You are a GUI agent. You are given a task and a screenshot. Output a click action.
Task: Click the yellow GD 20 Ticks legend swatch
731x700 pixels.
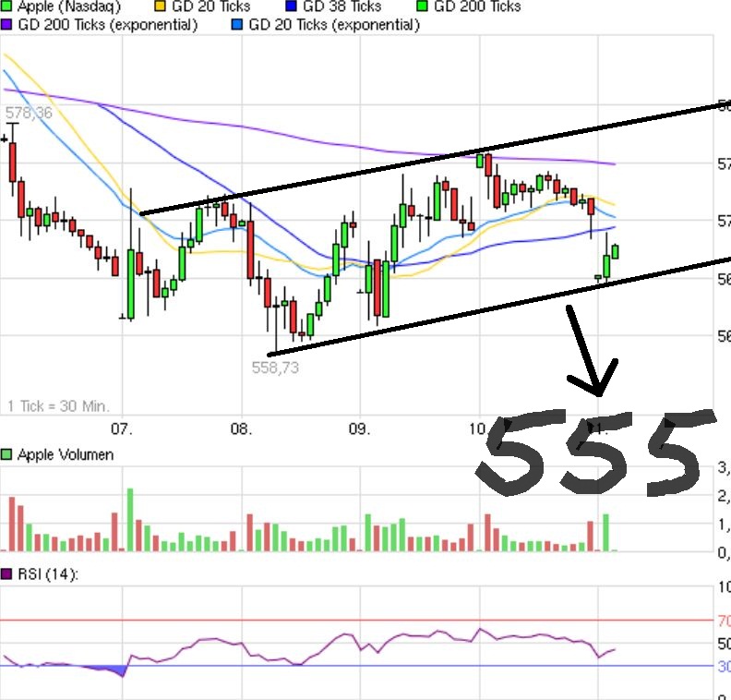coord(160,6)
